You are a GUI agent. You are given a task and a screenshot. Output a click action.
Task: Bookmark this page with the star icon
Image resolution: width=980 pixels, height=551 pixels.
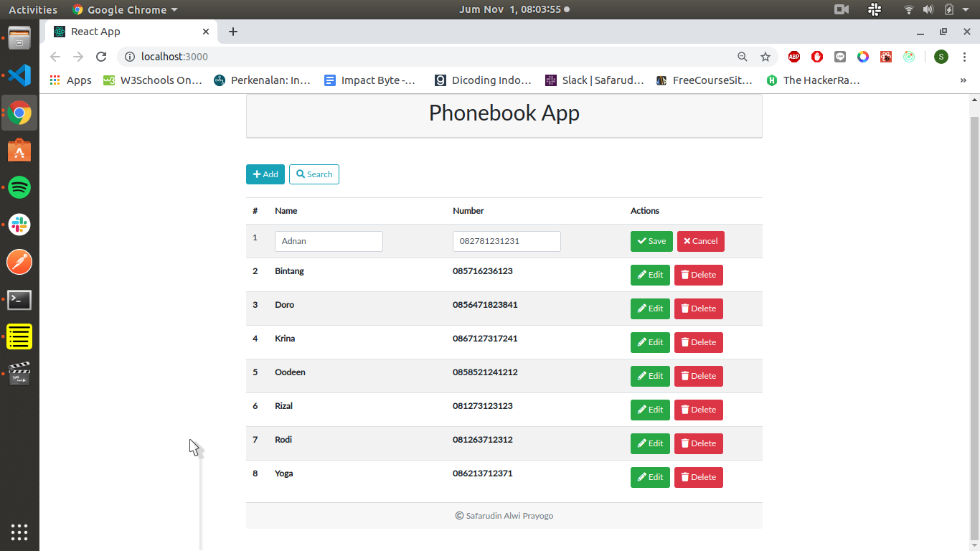click(765, 57)
